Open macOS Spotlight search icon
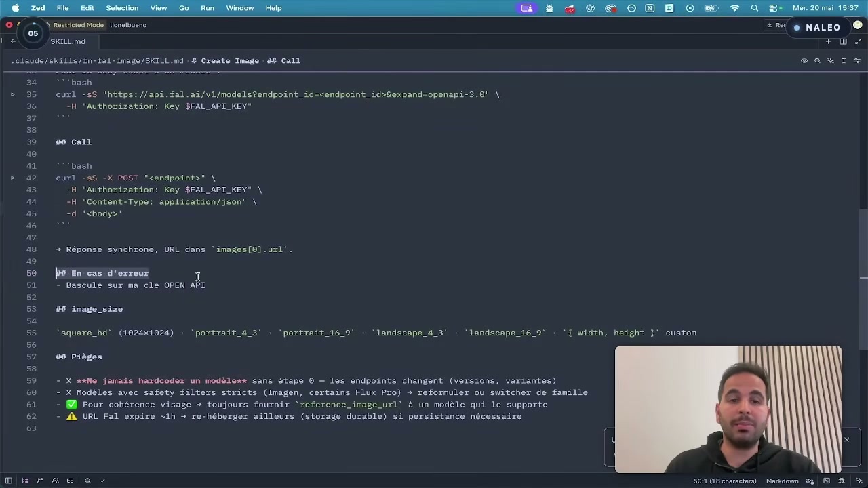 [x=755, y=8]
